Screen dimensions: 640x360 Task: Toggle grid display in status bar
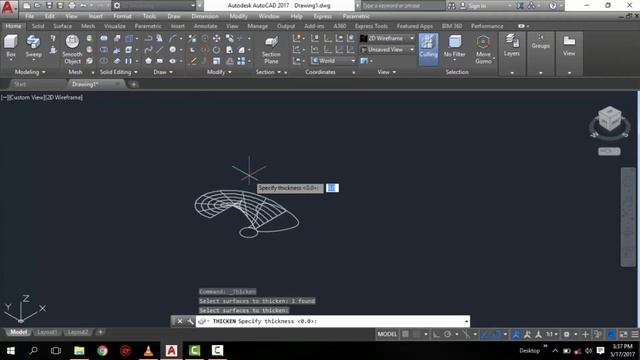405,334
